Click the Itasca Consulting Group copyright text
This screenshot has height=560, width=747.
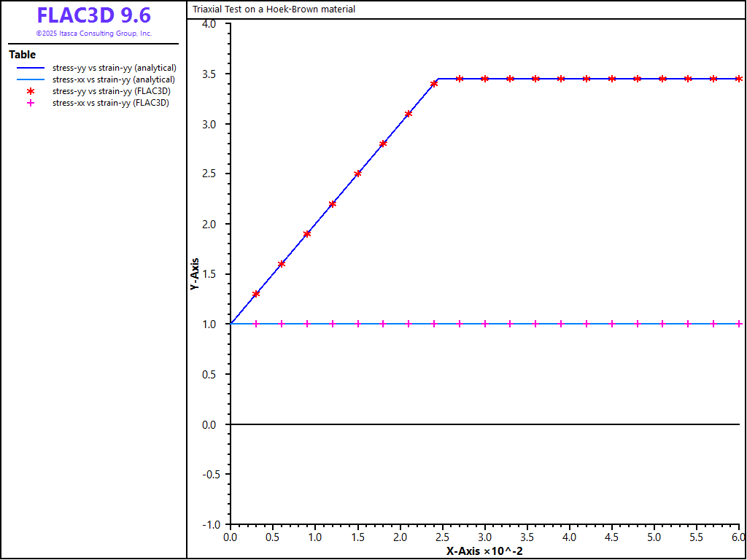tap(93, 34)
